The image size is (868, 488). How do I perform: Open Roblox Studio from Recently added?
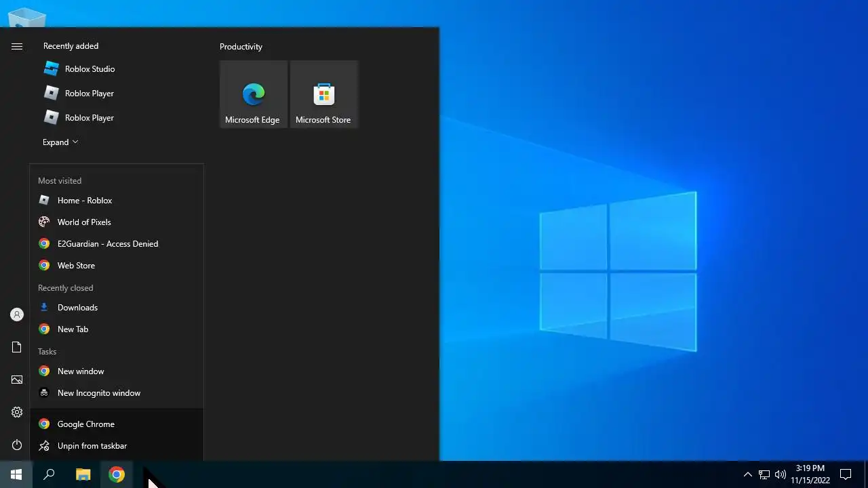click(x=79, y=69)
